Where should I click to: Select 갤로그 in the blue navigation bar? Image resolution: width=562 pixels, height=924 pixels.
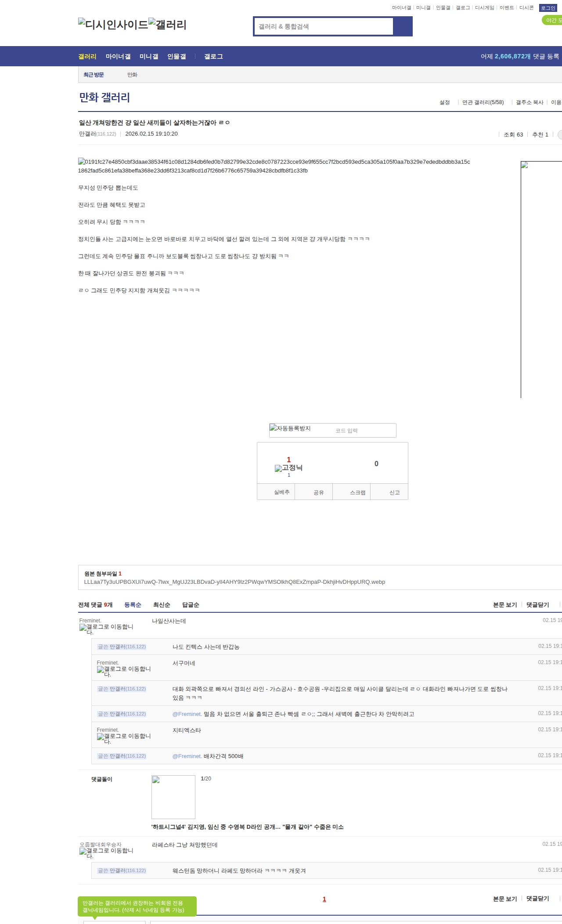tap(213, 56)
